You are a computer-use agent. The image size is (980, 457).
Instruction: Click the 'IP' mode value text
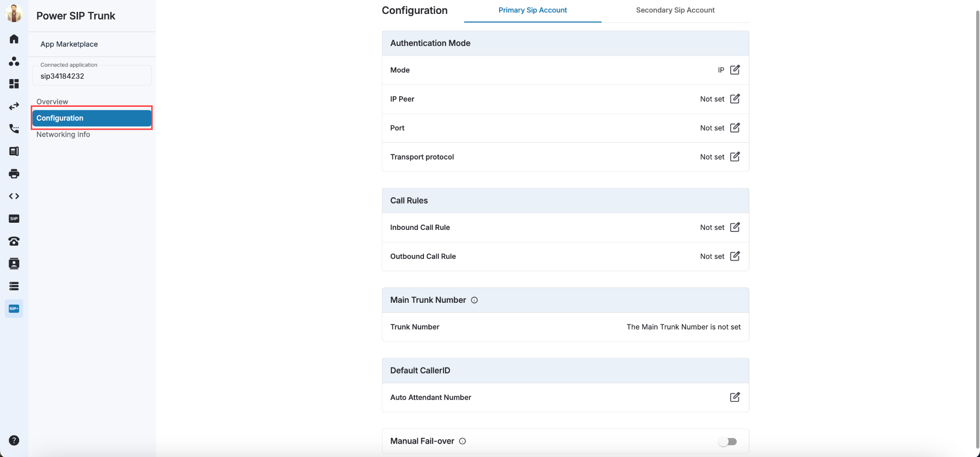[721, 70]
